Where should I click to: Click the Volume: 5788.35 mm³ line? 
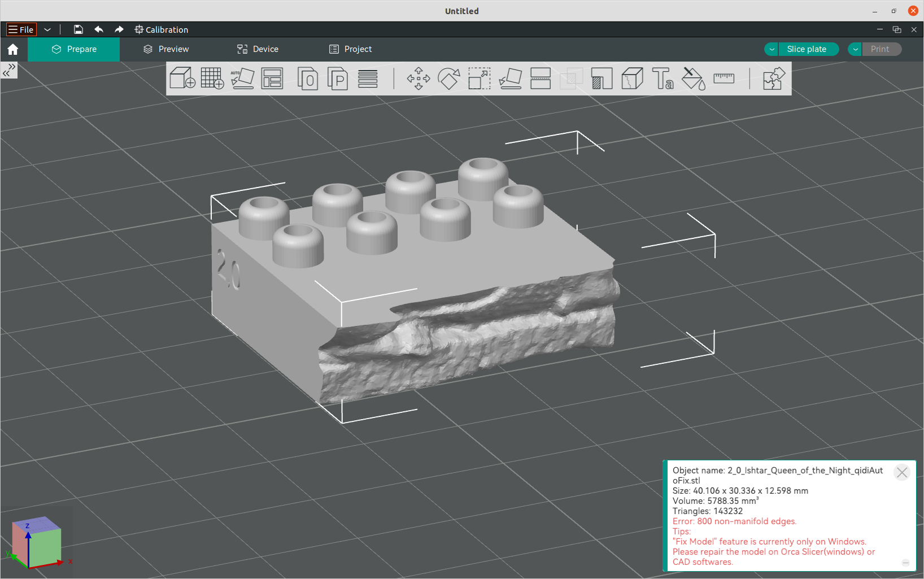(716, 501)
